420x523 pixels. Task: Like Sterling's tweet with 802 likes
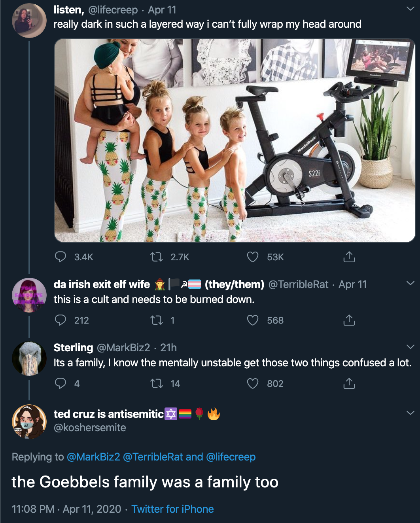[x=253, y=383]
